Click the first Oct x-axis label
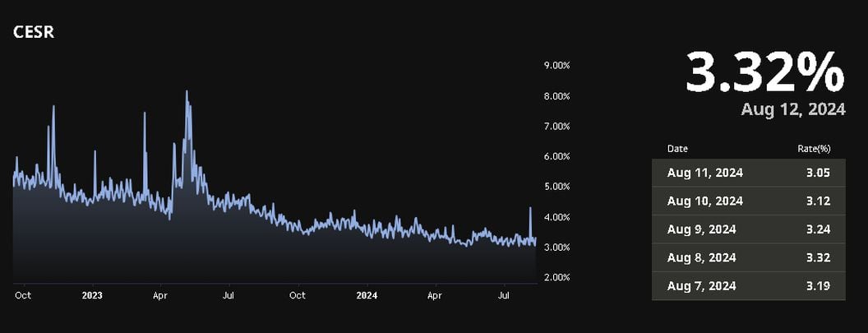 tap(23, 295)
